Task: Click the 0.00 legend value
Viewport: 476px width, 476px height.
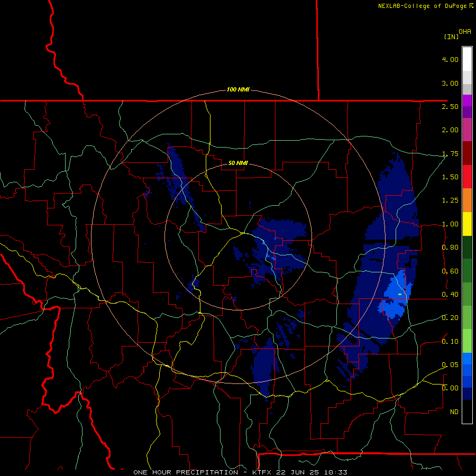Action: click(x=450, y=388)
